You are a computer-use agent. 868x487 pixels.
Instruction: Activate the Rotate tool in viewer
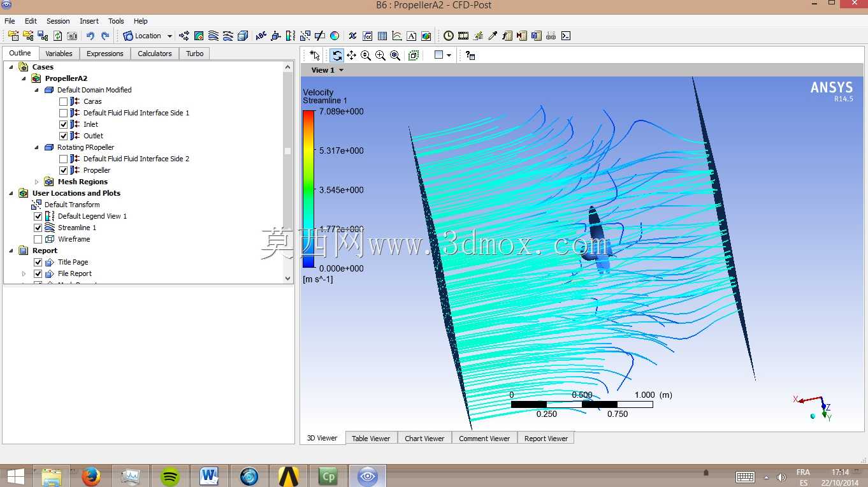tap(337, 55)
